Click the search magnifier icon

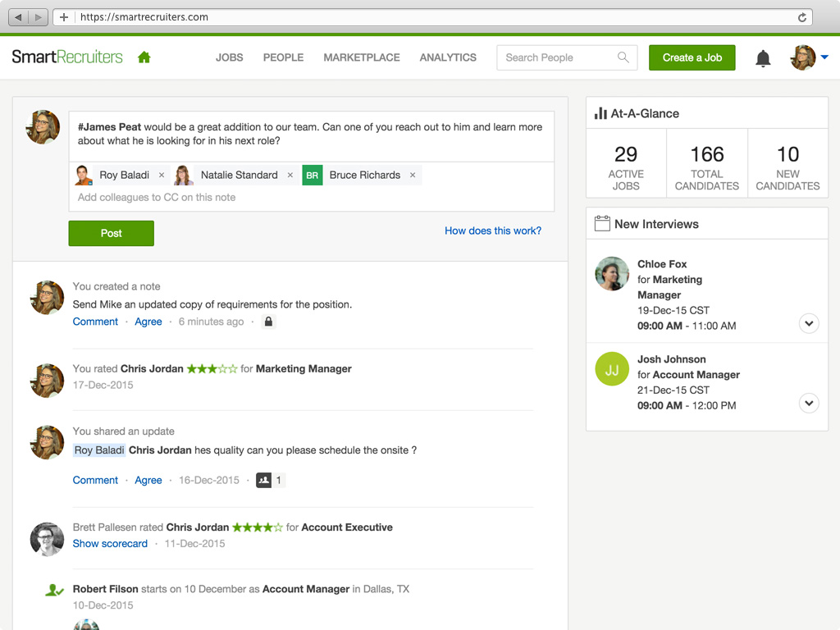623,57
